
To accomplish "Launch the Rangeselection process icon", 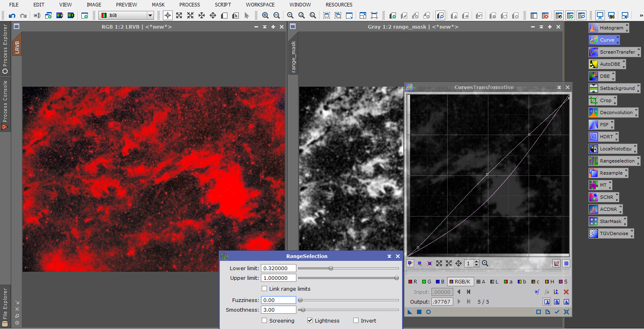I will coord(615,161).
